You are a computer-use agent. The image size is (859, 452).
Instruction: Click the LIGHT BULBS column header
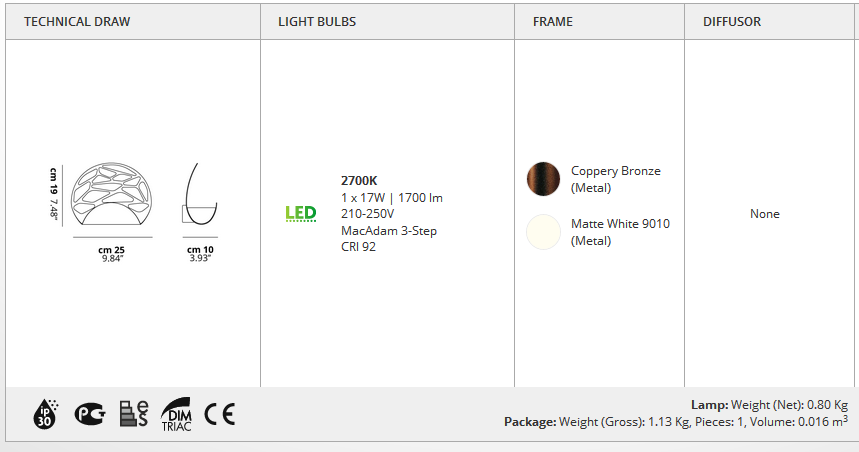pos(317,22)
